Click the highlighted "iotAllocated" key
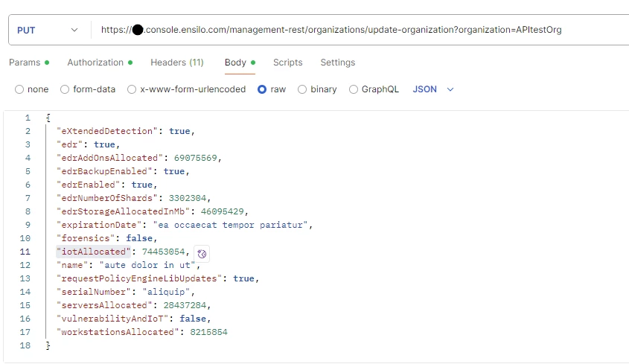Screen dimensions: 629x364 [94, 252]
